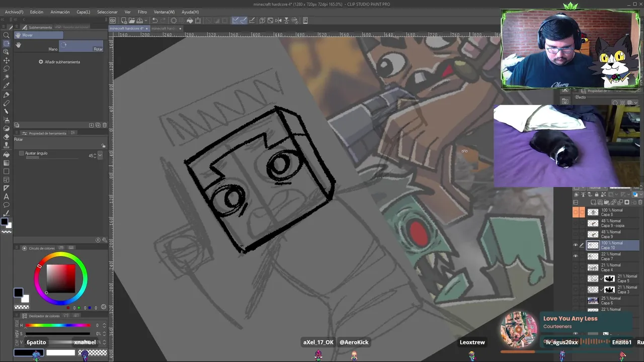This screenshot has height=362, width=644.
Task: Select the Airbrush tool
Action: 7,120
